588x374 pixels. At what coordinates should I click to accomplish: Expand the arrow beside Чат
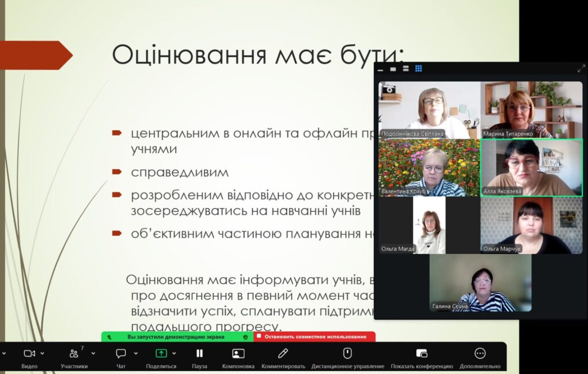(136, 353)
